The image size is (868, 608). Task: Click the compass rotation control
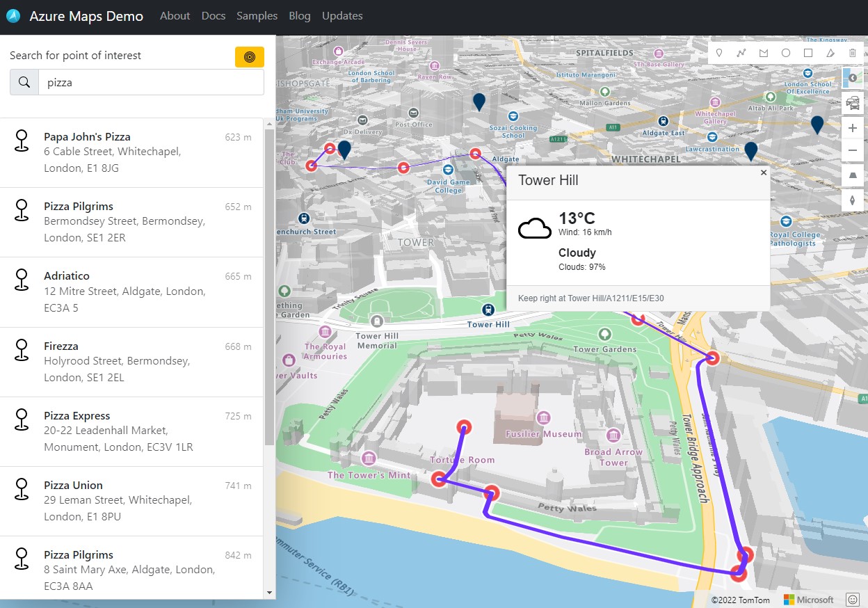coord(853,200)
